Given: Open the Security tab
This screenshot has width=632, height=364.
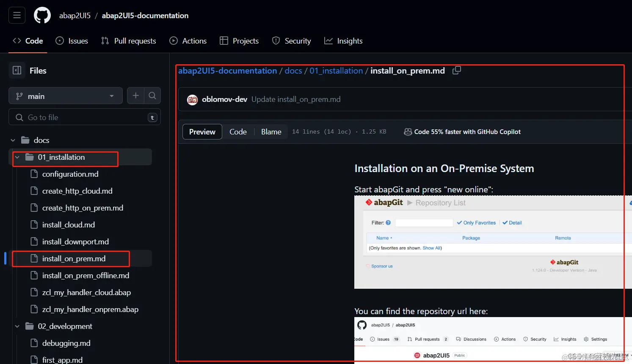Looking at the screenshot, I should [x=291, y=41].
